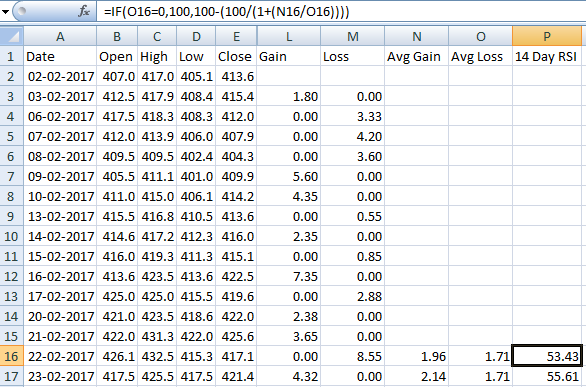Select column A header

[x=60, y=36]
